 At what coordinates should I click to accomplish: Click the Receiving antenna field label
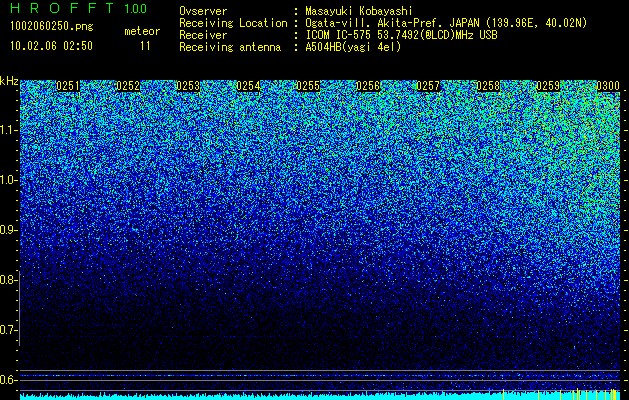230,47
